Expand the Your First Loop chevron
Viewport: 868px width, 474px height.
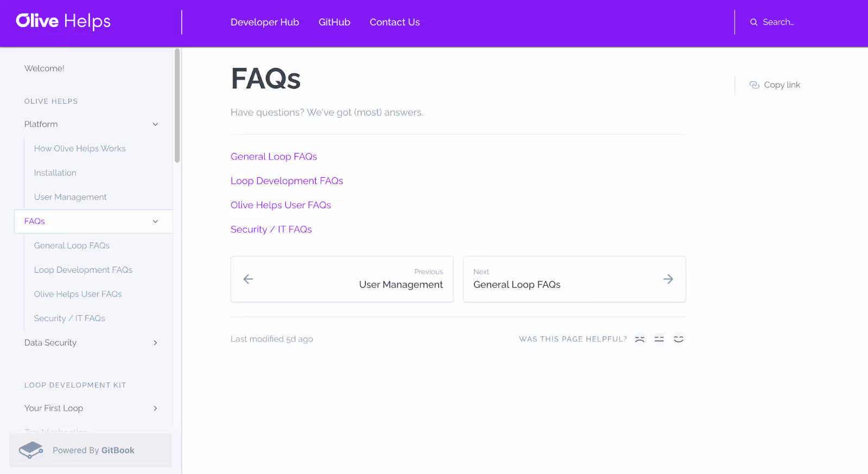tap(155, 408)
